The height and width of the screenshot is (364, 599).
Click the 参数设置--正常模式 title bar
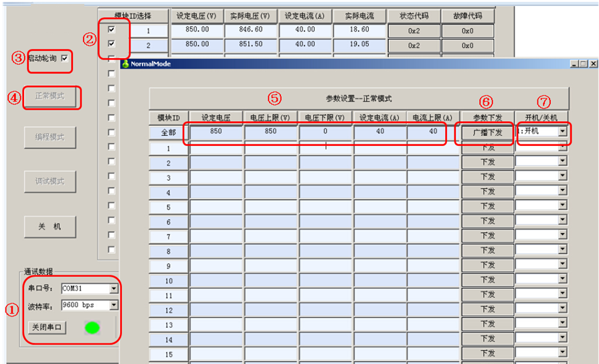(x=359, y=98)
